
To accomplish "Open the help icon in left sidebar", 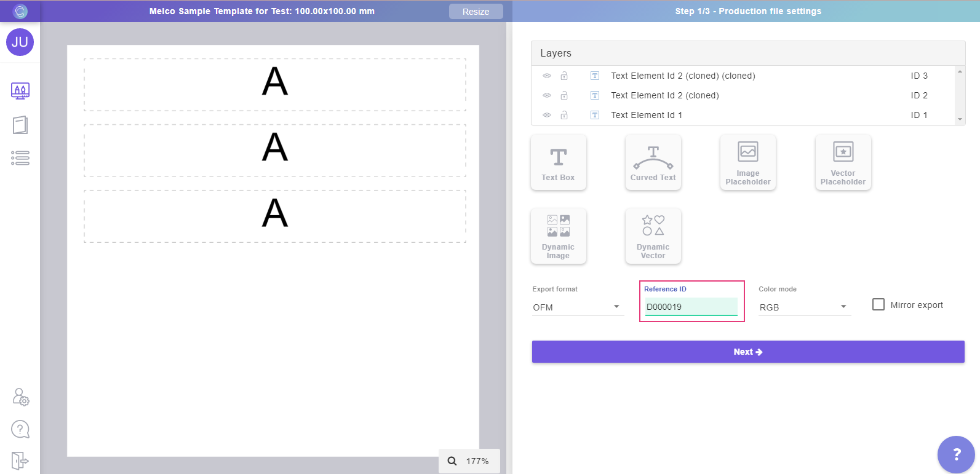I will pyautogui.click(x=20, y=429).
